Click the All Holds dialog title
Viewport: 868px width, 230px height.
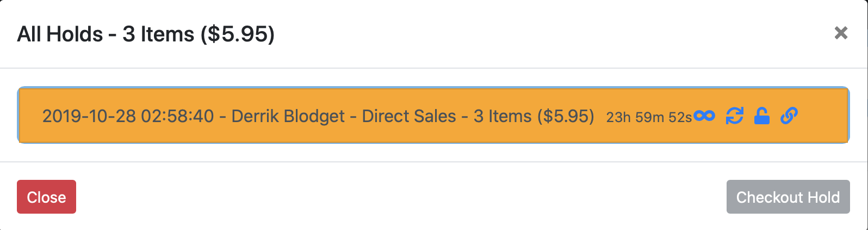click(146, 34)
